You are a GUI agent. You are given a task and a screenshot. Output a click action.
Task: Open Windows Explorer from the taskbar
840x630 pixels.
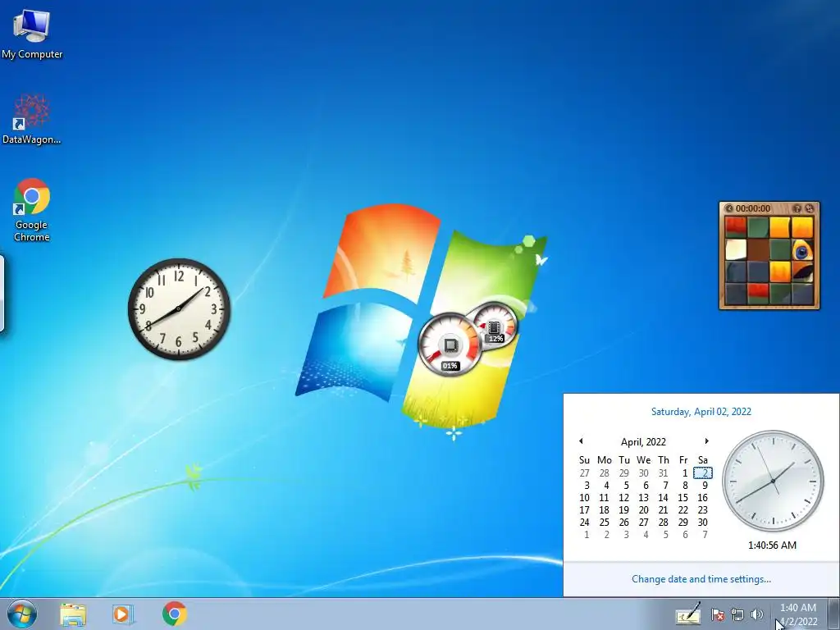tap(73, 614)
